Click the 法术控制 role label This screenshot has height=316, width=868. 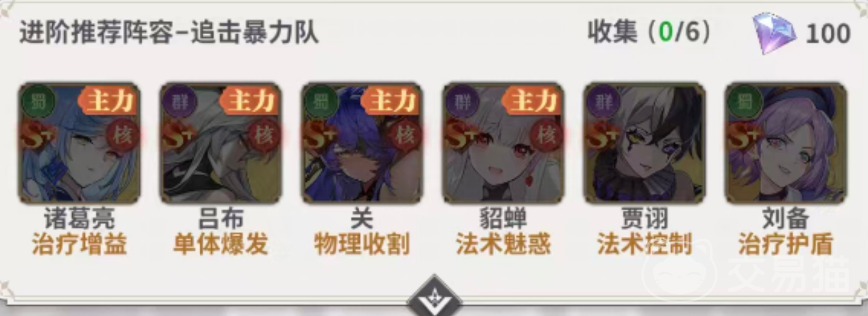pos(645,245)
